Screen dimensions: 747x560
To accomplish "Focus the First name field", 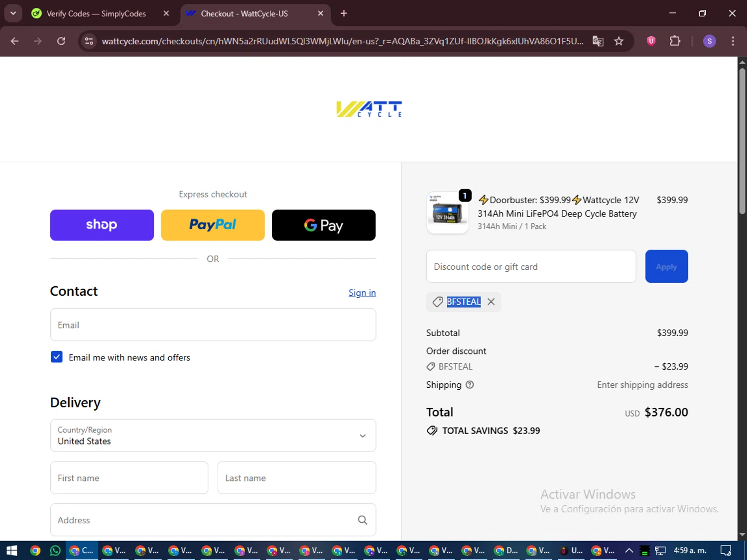I will click(x=129, y=478).
